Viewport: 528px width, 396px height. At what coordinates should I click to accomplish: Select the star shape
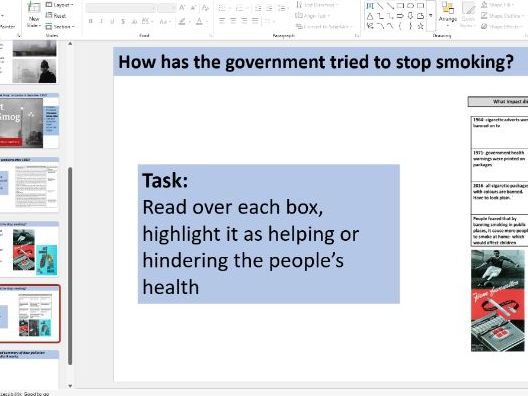[x=420, y=26]
